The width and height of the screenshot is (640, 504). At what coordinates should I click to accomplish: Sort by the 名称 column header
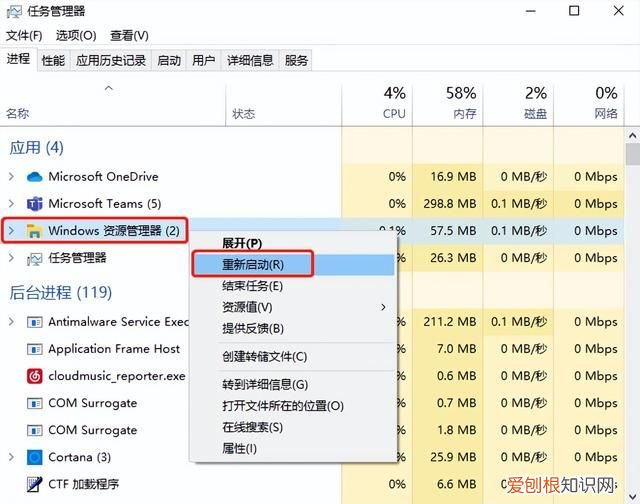[113, 104]
